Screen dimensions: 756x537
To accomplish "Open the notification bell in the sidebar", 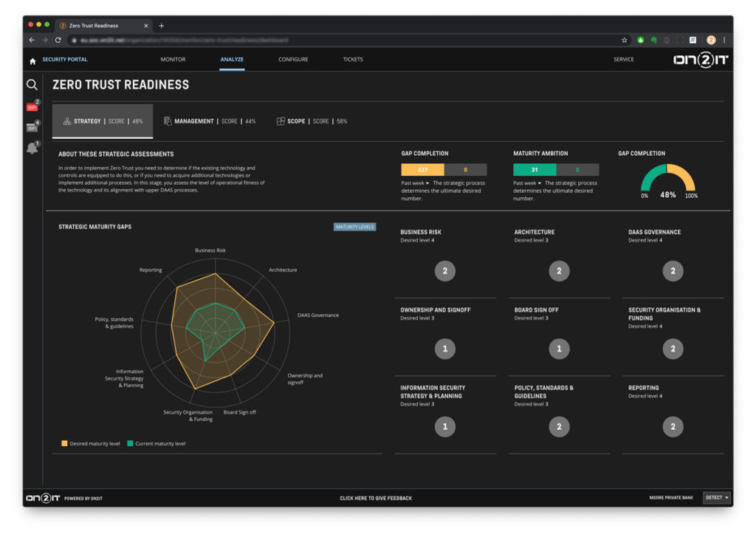I will click(x=32, y=148).
